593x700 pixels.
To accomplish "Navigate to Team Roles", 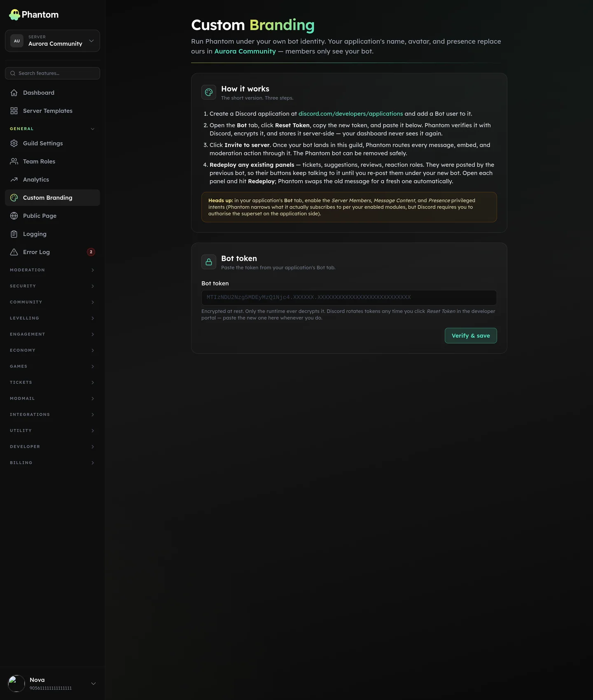I will pyautogui.click(x=52, y=161).
